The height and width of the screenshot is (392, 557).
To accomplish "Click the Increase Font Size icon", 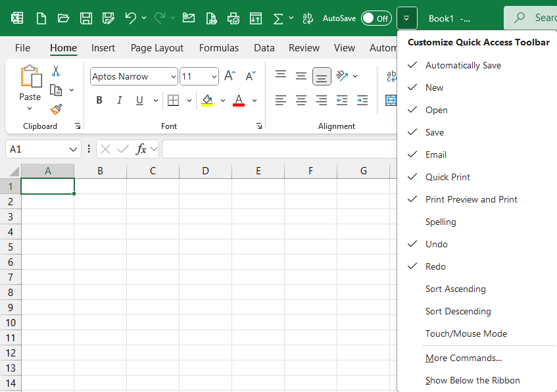I will 230,76.
